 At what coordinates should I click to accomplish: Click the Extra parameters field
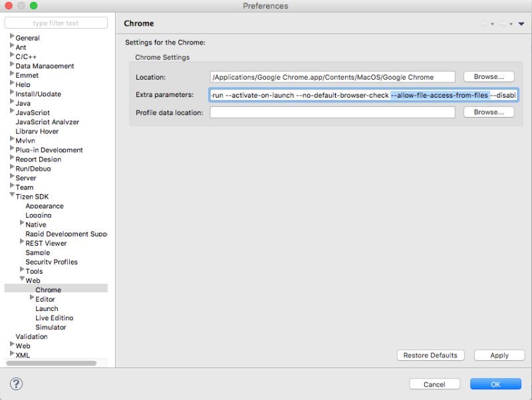(364, 95)
